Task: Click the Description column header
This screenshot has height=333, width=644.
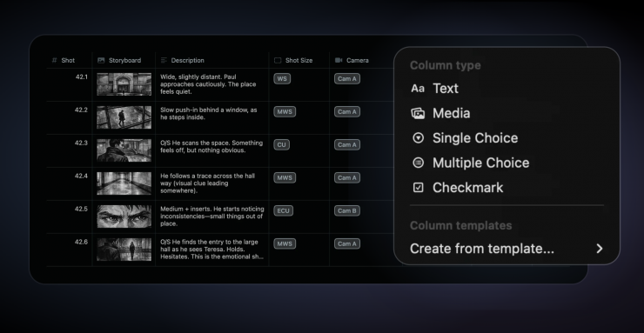Action: (212, 60)
